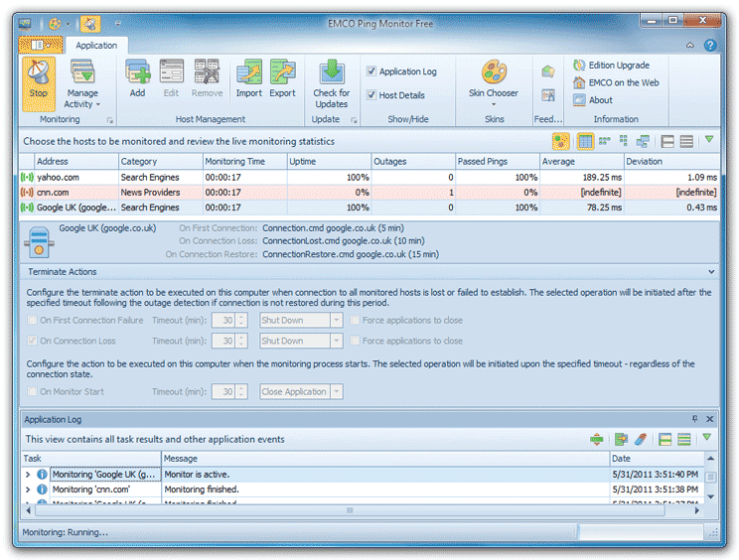This screenshot has height=560, width=739.
Task: Click the lower Feedback group icon
Action: pyautogui.click(x=547, y=95)
